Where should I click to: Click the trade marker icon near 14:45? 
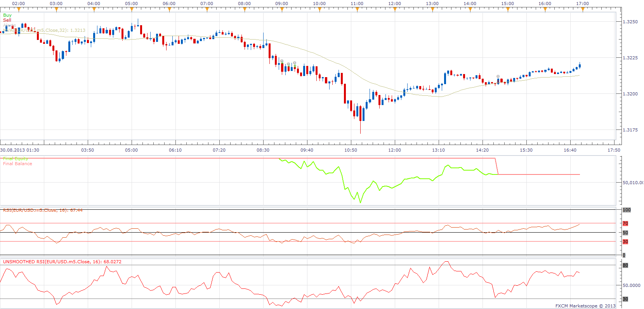pyautogui.click(x=498, y=76)
